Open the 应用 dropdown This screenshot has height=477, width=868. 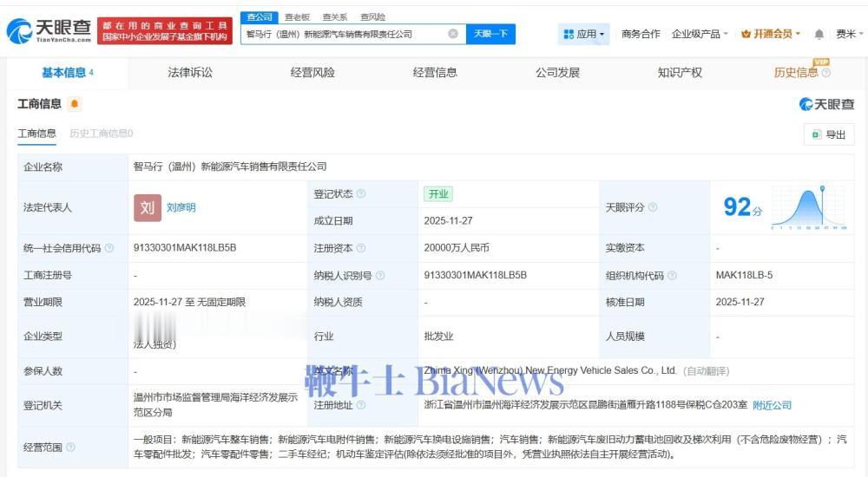click(583, 35)
